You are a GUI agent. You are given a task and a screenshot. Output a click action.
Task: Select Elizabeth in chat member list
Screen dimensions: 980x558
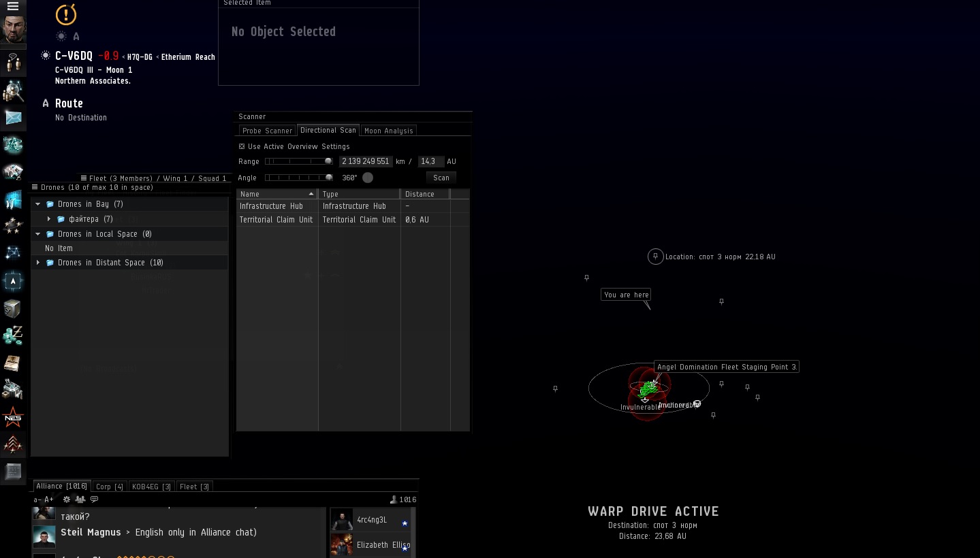(371, 545)
